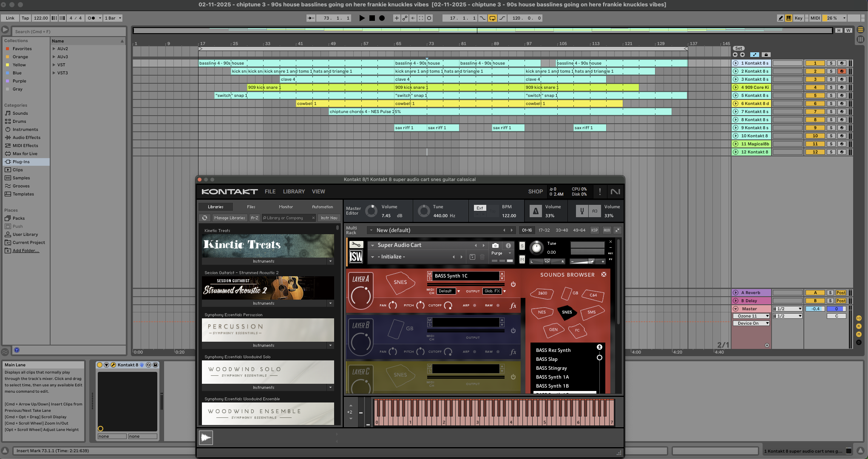
Task: Click the Re-enable Automation arrow icon
Action: (413, 18)
